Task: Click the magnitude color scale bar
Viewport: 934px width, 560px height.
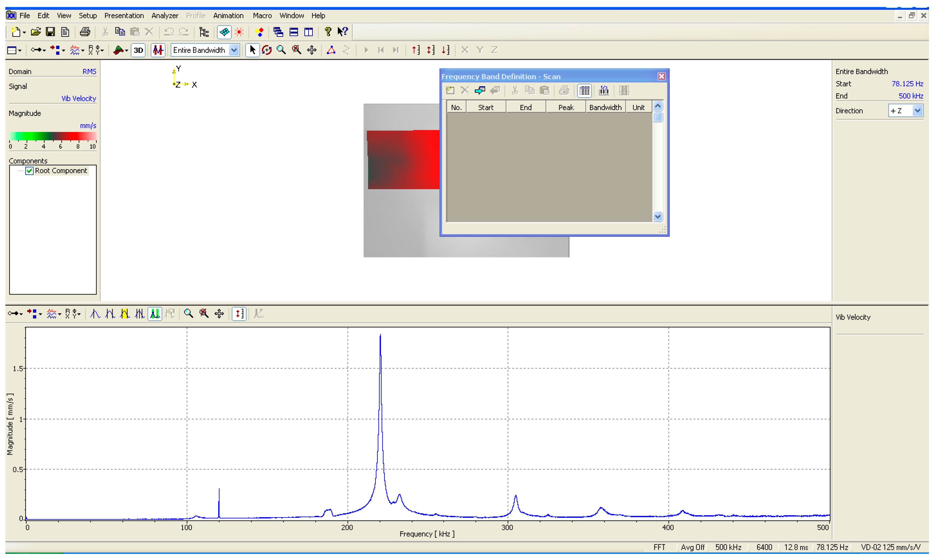Action: [52, 136]
